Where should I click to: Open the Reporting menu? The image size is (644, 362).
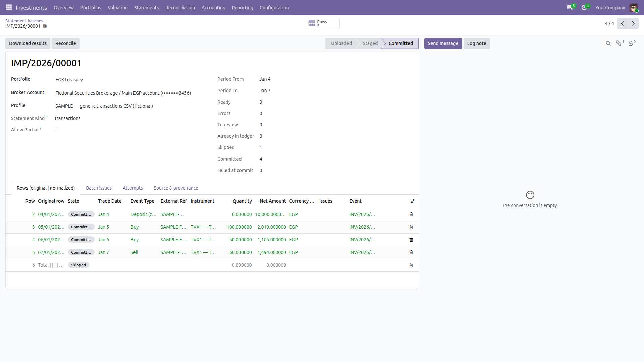point(243,7)
